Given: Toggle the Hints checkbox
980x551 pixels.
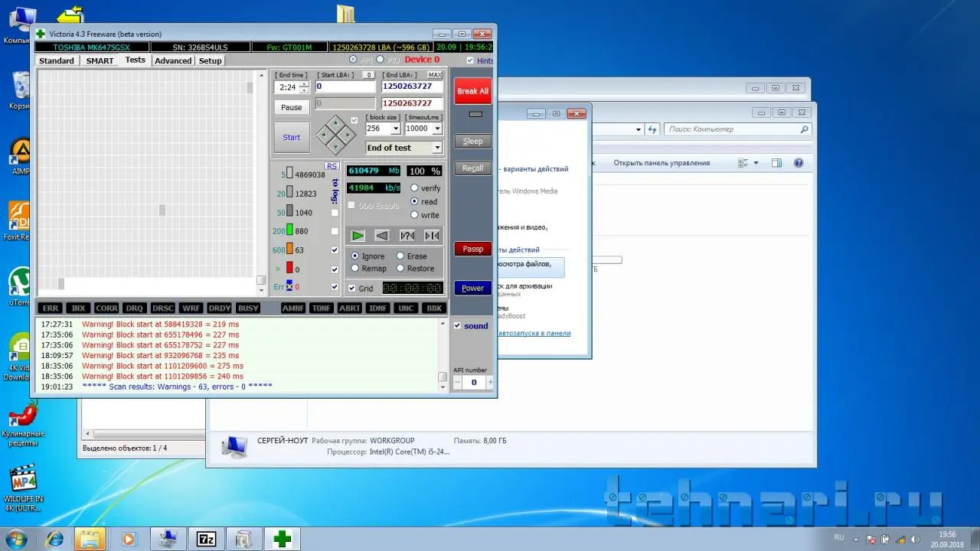Looking at the screenshot, I should 470,60.
